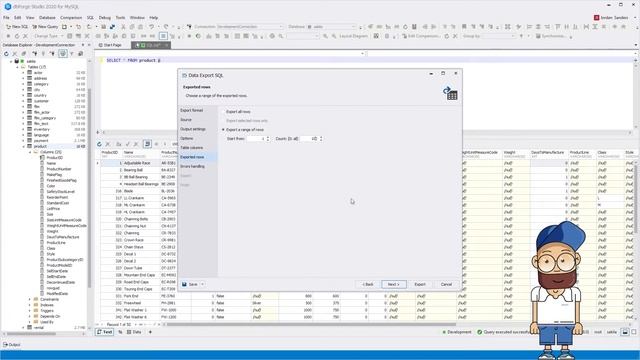Click the filter funnel icon in Database Explorer
The width and height of the screenshot is (640, 360).
tap(72, 53)
